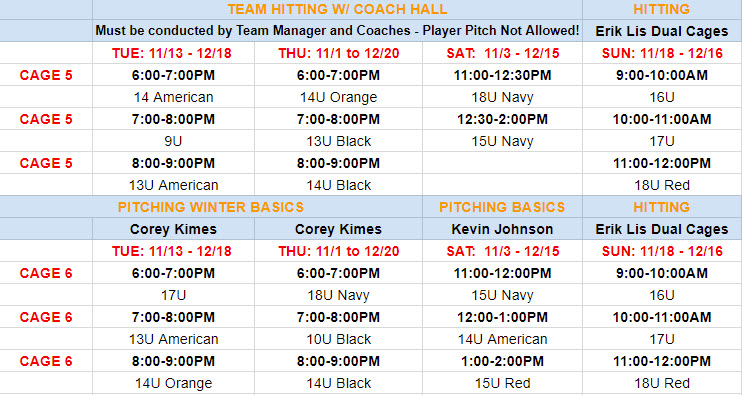
Task: Select the 18U Red cell in Cage 5 section
Action: (662, 185)
